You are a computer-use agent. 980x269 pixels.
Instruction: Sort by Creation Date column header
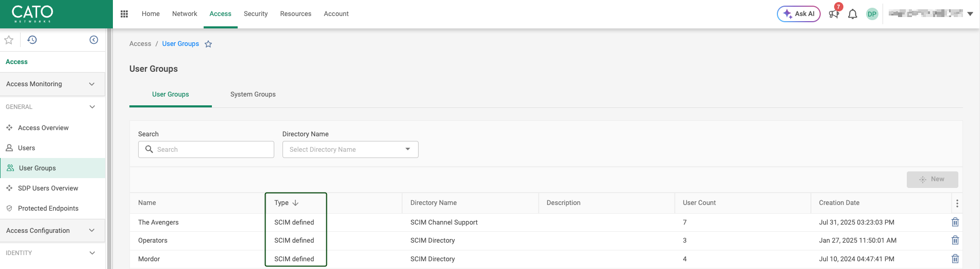[839, 203]
